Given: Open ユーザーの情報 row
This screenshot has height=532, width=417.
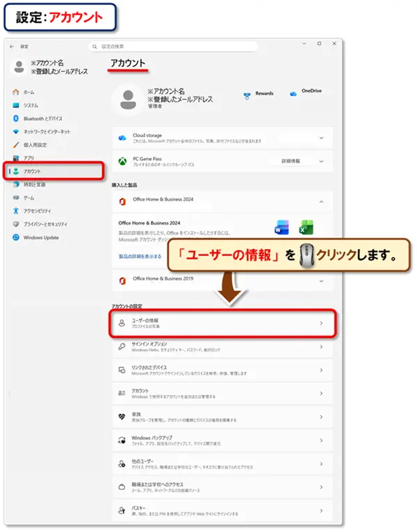Looking at the screenshot, I should pos(222,323).
